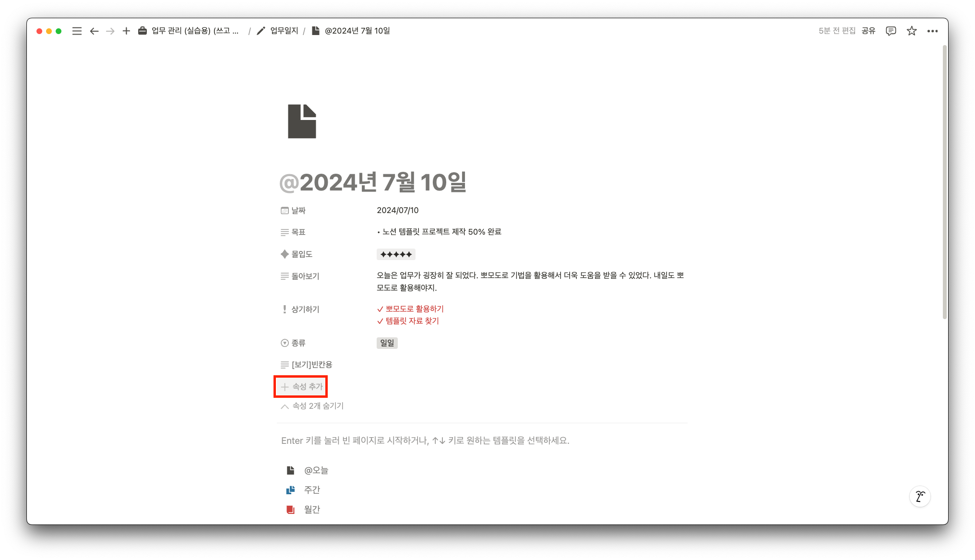This screenshot has width=975, height=560.
Task: Click the forward navigation arrow
Action: pyautogui.click(x=110, y=31)
